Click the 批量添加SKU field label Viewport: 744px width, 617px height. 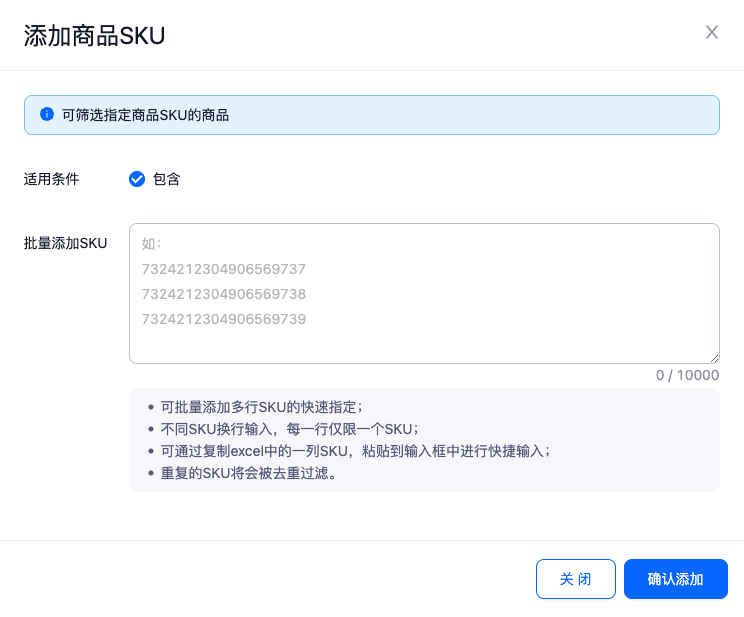coord(65,243)
